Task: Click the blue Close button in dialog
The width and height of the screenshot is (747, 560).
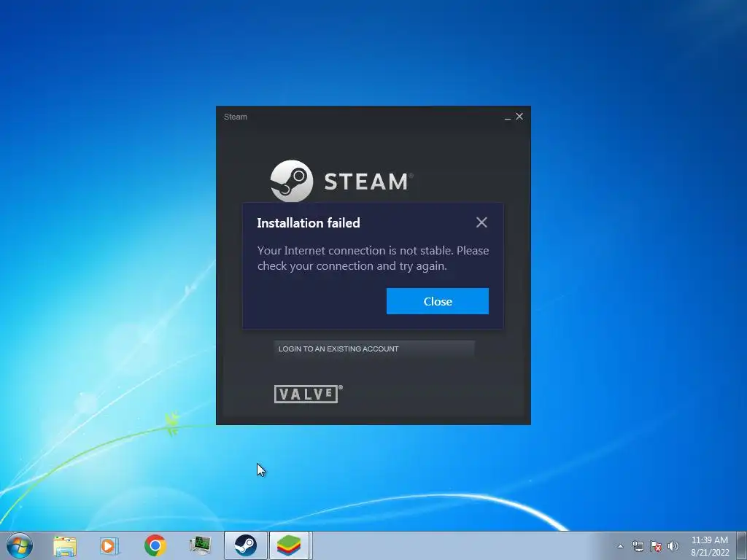Action: pyautogui.click(x=438, y=301)
